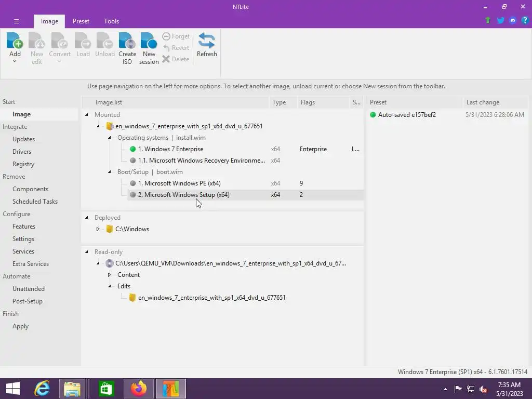
Task: Select the Auto-saved e157bef2 preset
Action: 407,115
